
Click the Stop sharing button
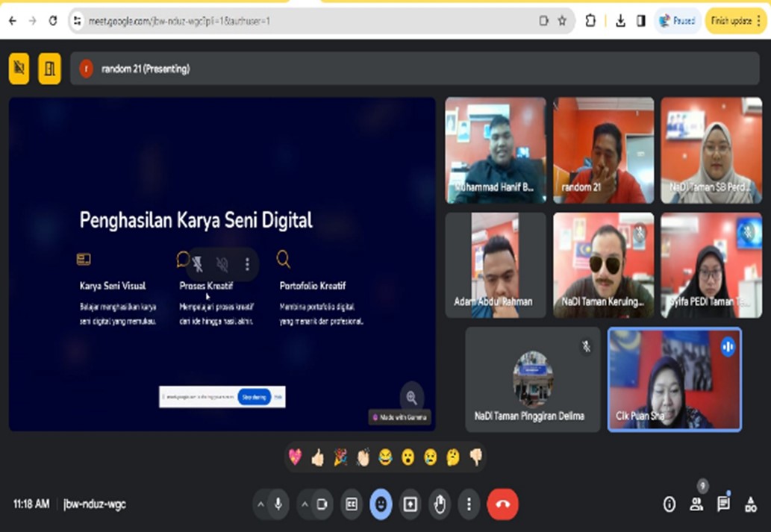pyautogui.click(x=255, y=397)
